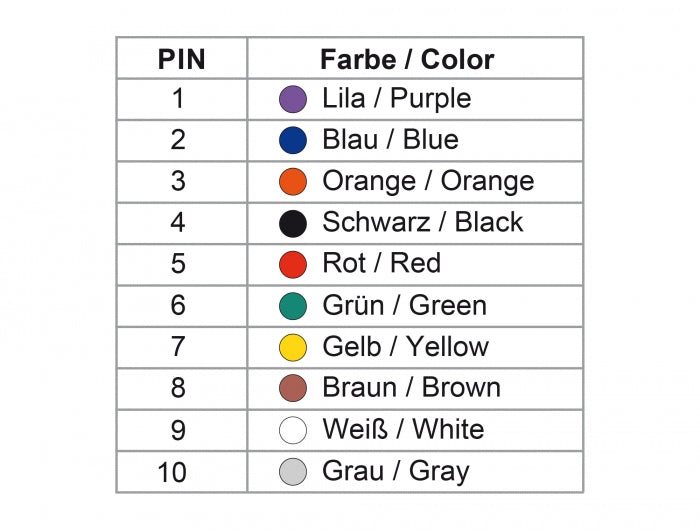Click pin number 7 cell
This screenshot has height=530, width=700.
coord(178,347)
